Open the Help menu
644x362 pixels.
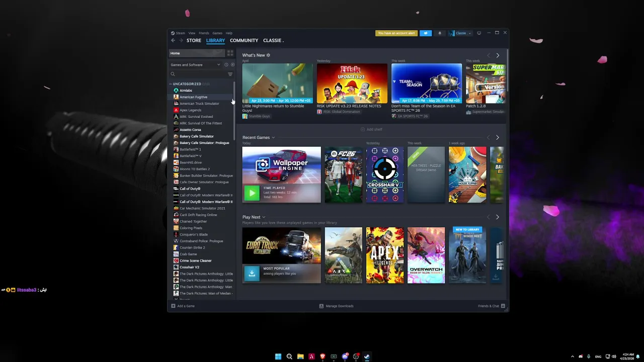tap(229, 33)
